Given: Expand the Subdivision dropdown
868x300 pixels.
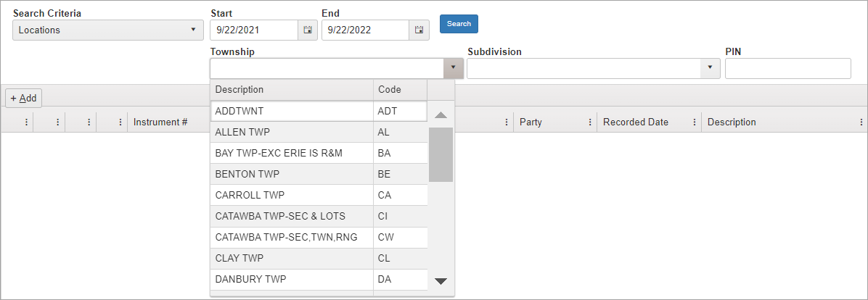Looking at the screenshot, I should (709, 68).
